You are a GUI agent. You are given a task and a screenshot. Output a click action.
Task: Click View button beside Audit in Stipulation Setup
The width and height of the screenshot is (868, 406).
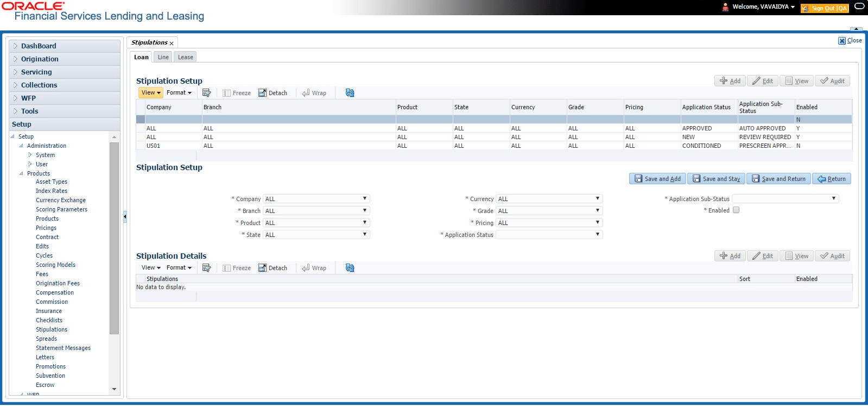coord(796,81)
